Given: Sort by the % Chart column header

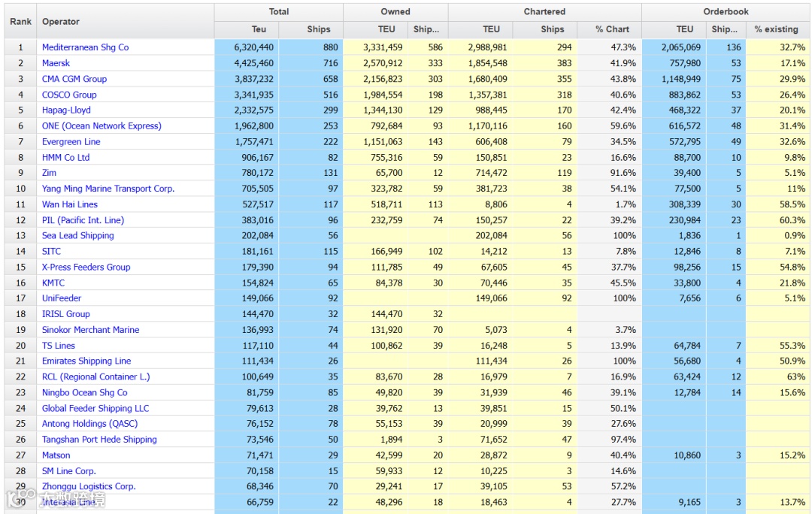Looking at the screenshot, I should click(609, 29).
